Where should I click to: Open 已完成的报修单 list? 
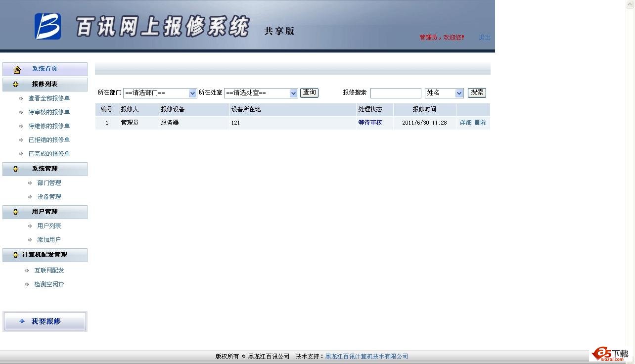[x=49, y=154]
